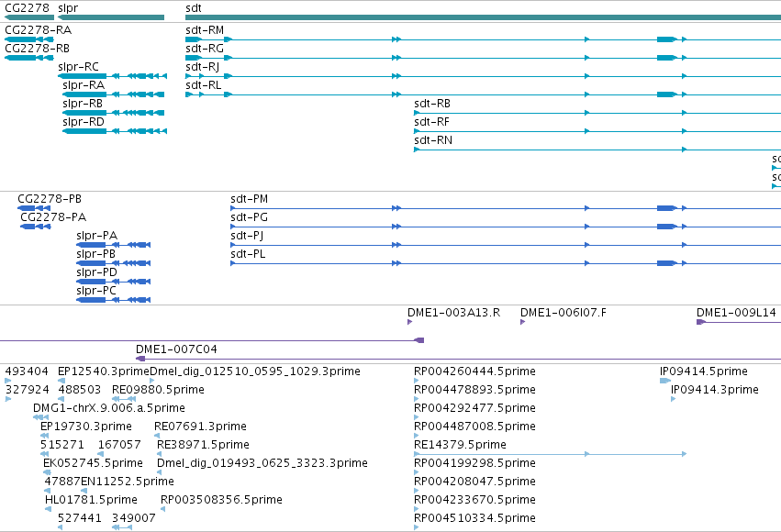
Task: Select the sdt-RG transcript label
Action: tap(205, 49)
